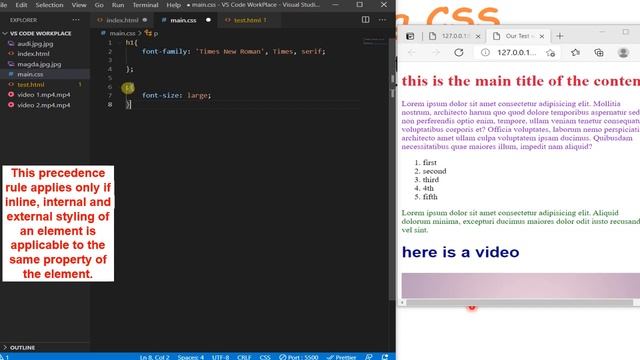Open video 2.mp4.mp4 in explorer
Viewport: 640px width, 360px height.
[44, 105]
